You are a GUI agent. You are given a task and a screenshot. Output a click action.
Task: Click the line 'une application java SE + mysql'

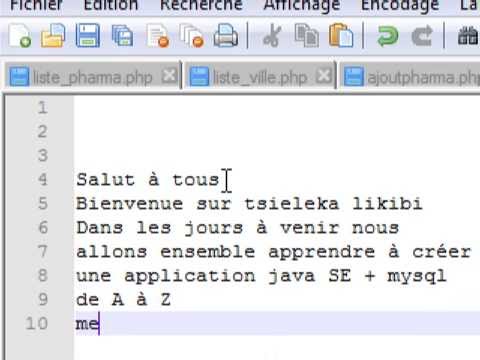tap(261, 276)
